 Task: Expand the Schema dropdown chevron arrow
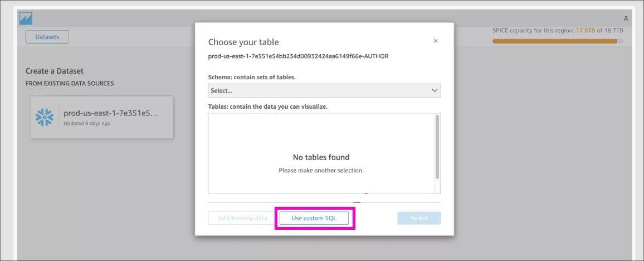click(x=435, y=90)
